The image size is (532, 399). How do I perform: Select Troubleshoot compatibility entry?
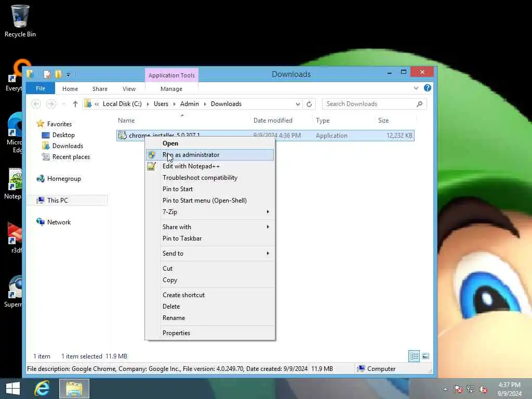210,178
